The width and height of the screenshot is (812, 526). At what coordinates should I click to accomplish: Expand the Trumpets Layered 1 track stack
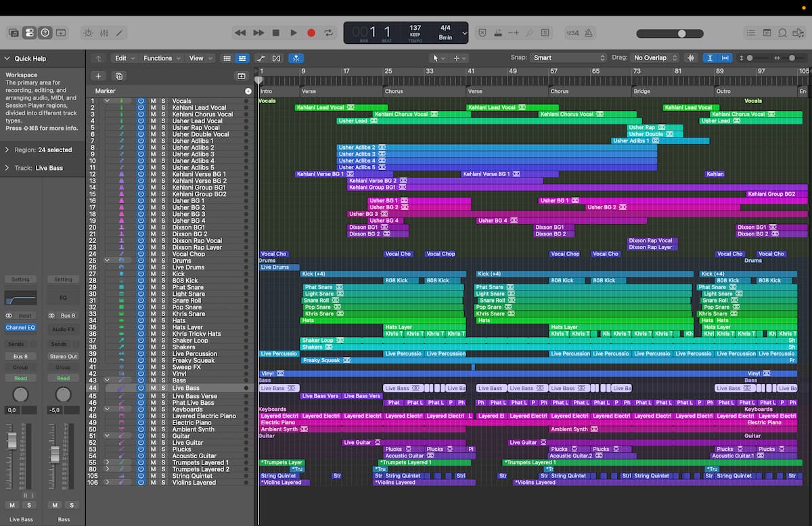tap(107, 462)
